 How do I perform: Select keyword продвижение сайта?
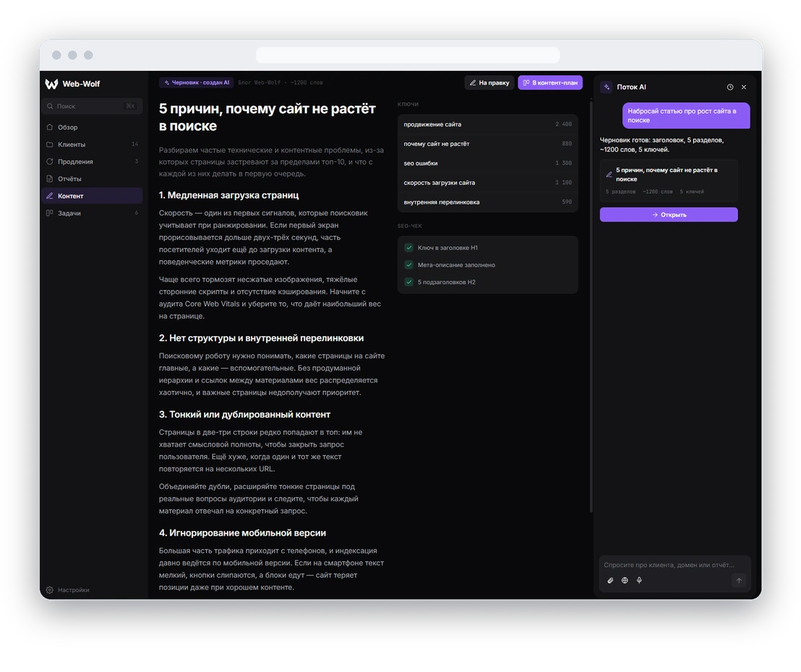click(x=487, y=124)
